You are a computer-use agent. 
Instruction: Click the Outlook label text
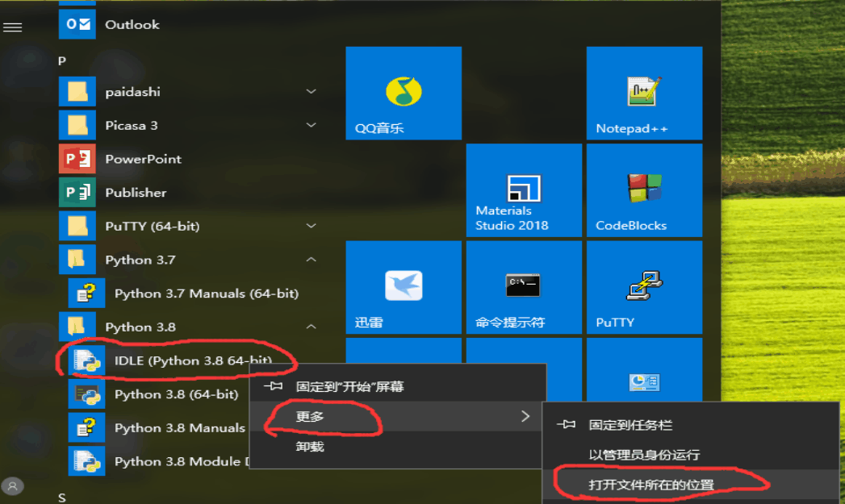(x=132, y=24)
